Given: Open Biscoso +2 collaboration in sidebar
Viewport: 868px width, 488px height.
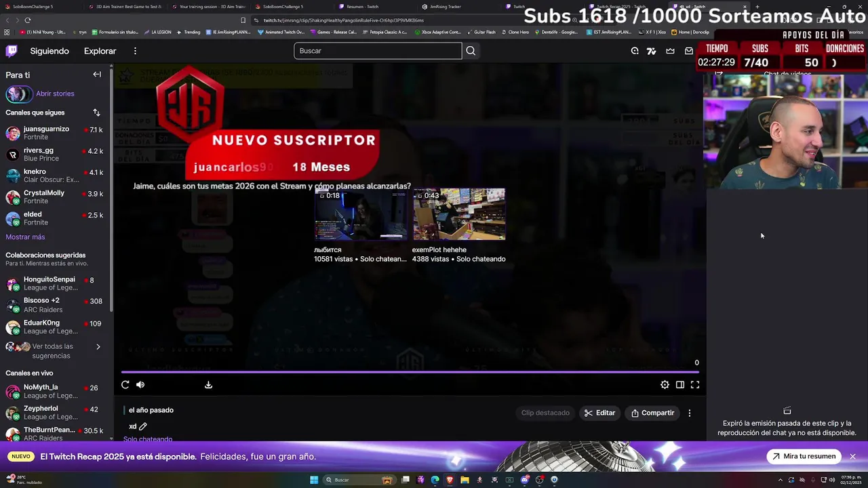Looking at the screenshot, I should 54,305.
